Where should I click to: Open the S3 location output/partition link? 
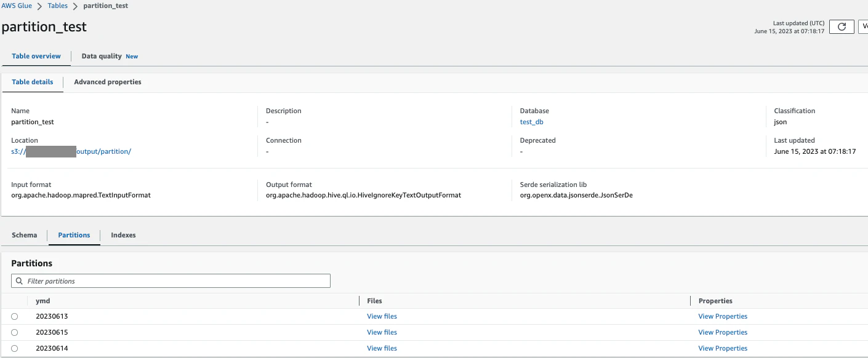click(71, 151)
